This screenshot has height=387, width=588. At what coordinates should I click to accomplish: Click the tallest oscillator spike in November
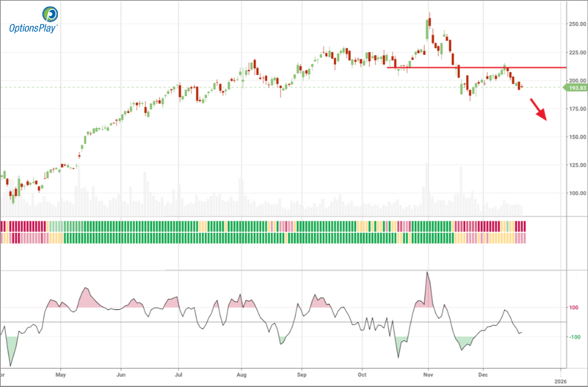pyautogui.click(x=427, y=274)
